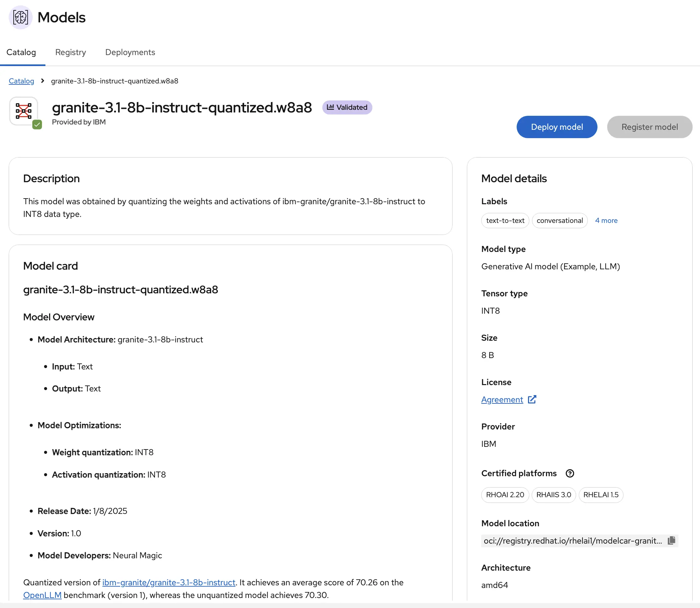
Task: Click the Provider value IBM
Action: 489,444
